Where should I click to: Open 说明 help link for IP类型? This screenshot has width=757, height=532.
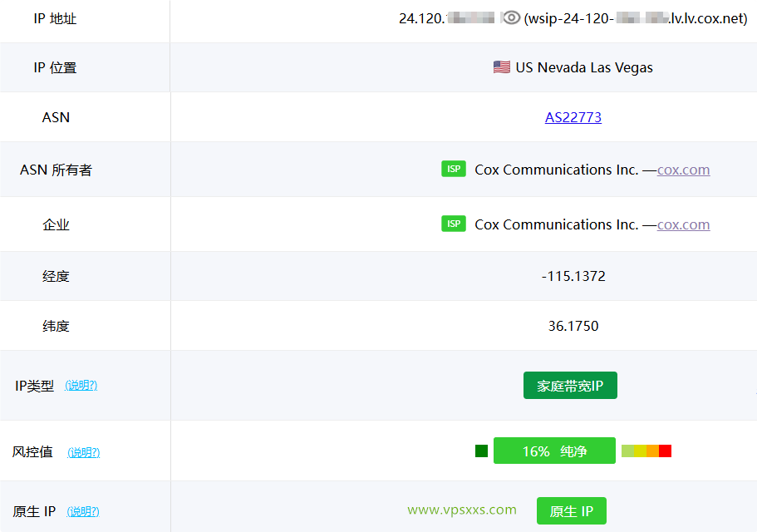(81, 385)
